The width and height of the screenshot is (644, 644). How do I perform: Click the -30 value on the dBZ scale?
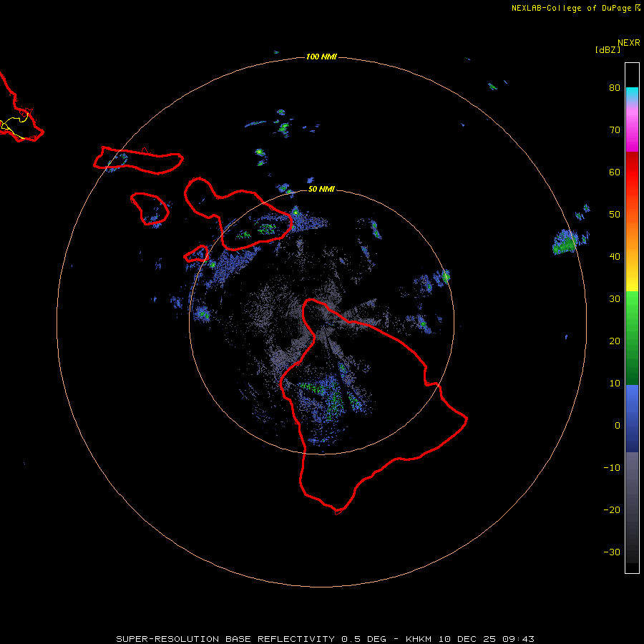coord(612,552)
